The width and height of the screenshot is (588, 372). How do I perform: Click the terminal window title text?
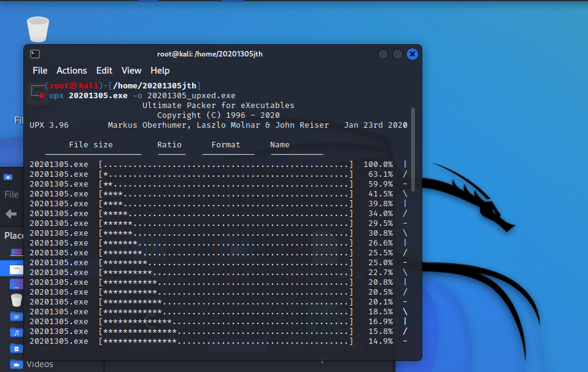click(210, 54)
